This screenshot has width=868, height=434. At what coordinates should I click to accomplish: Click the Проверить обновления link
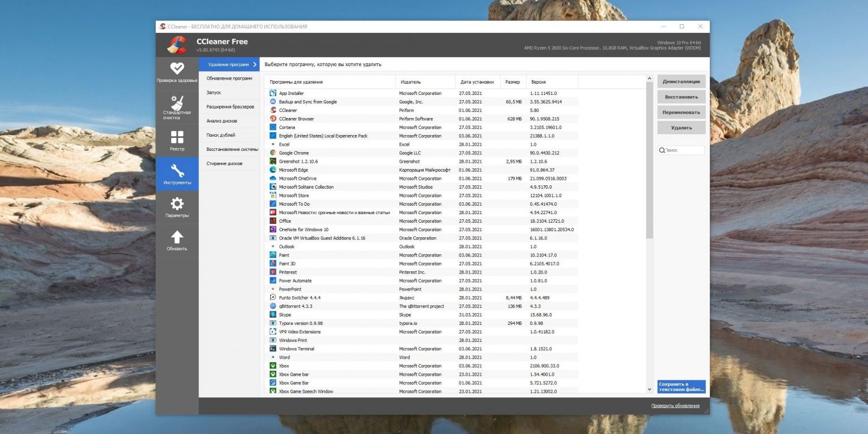tap(675, 406)
